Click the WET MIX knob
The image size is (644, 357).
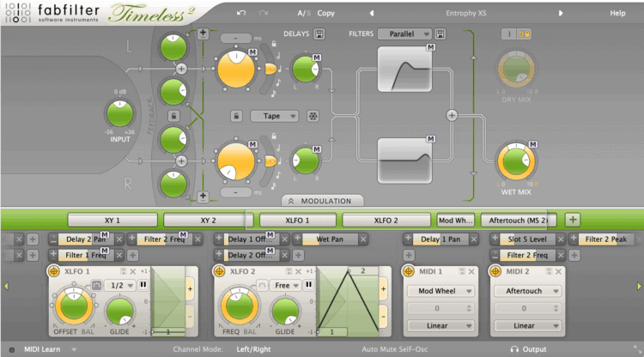[x=516, y=161]
